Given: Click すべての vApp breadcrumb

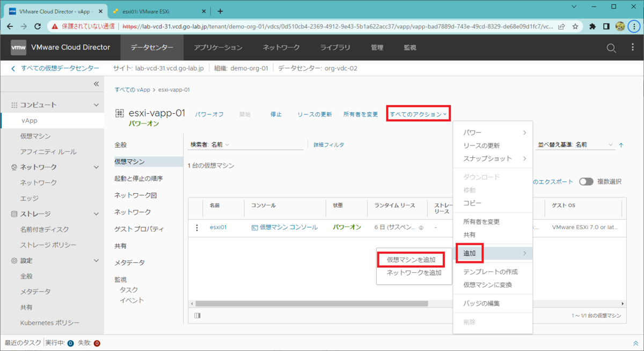Looking at the screenshot, I should pos(133,90).
